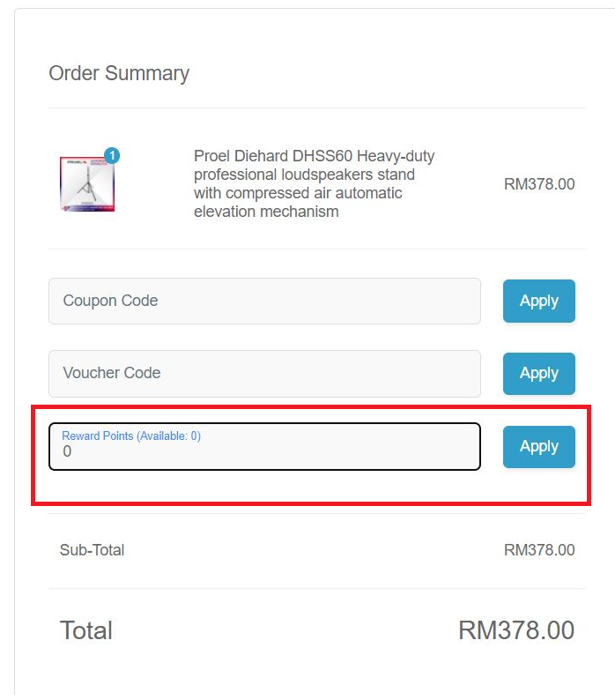The image size is (615, 700).
Task: Click the large Total amount RM378.00
Action: click(x=516, y=630)
